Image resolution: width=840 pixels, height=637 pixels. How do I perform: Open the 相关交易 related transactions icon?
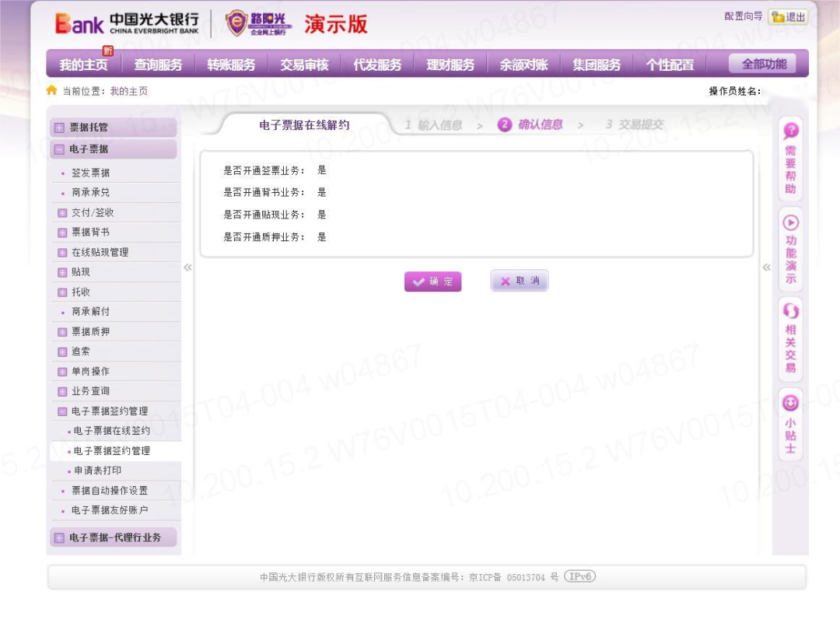point(790,312)
